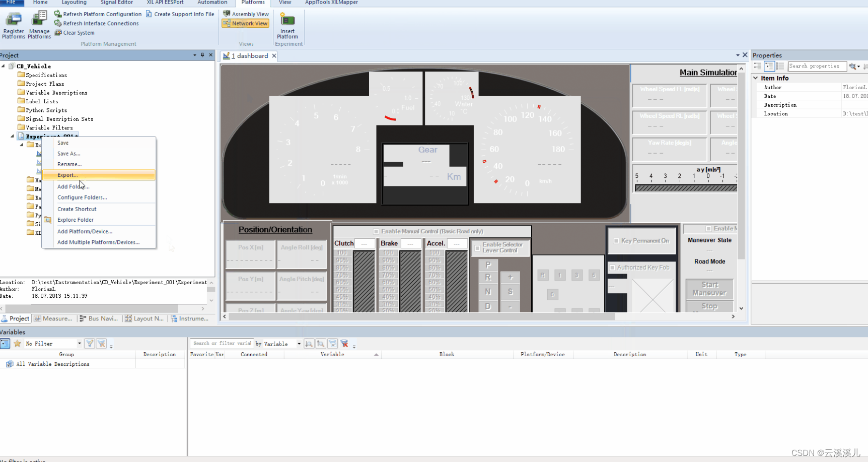Open the View ribbon tab
The width and height of the screenshot is (868, 462).
pyautogui.click(x=285, y=3)
